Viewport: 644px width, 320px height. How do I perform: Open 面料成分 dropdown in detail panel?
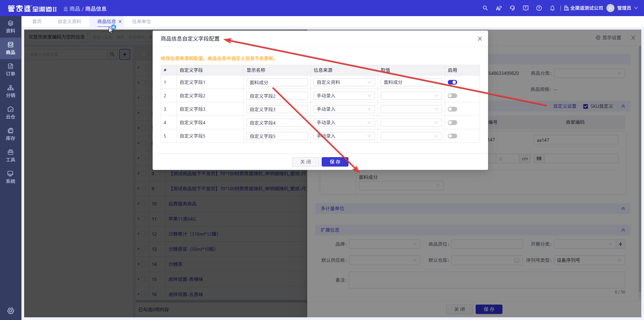click(401, 186)
